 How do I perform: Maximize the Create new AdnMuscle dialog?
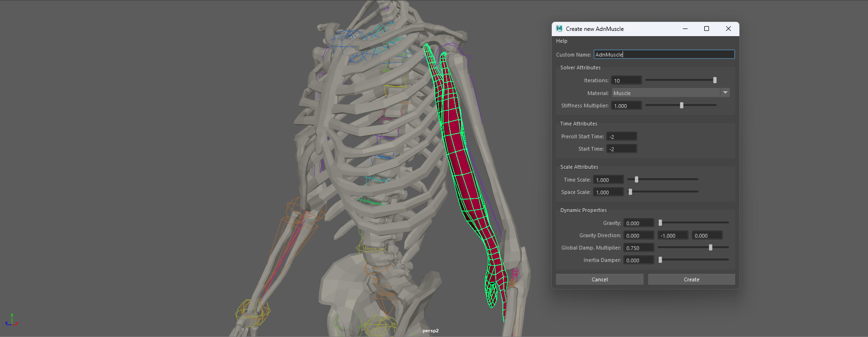(x=707, y=29)
